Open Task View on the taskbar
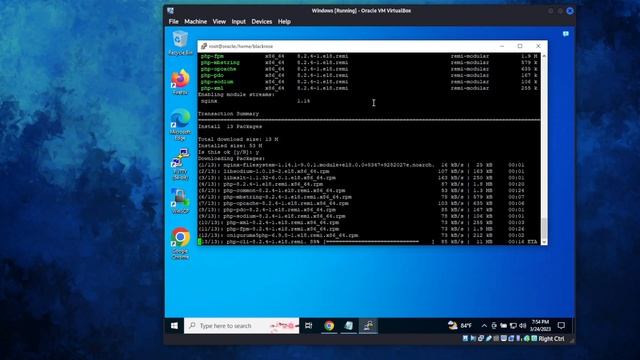640x360 pixels. pyautogui.click(x=309, y=326)
